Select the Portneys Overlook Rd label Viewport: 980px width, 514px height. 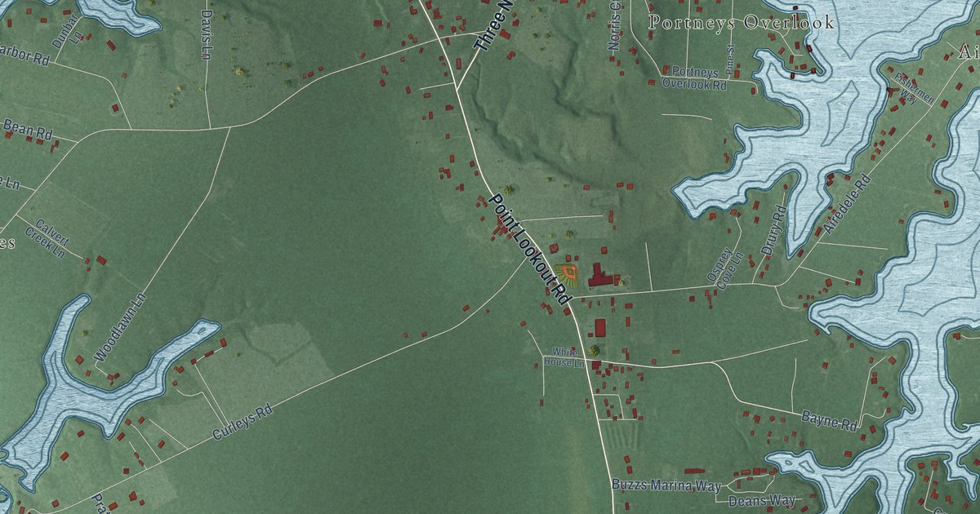[693, 78]
